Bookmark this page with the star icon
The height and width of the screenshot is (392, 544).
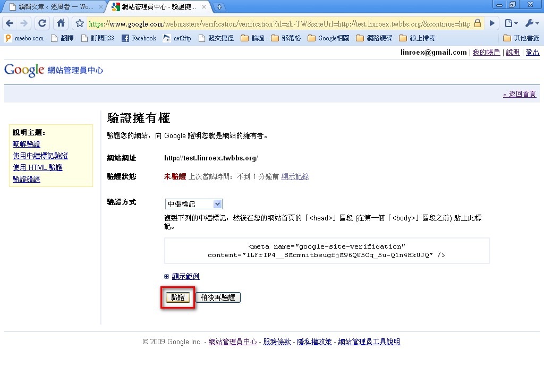click(x=80, y=23)
